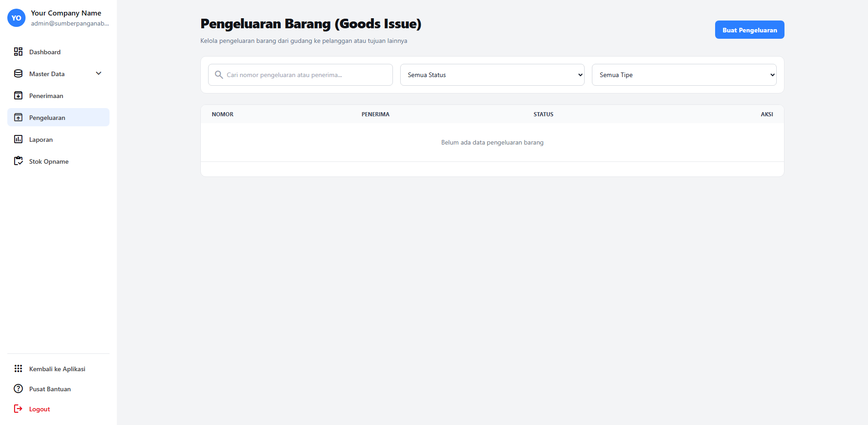Click the YO company avatar

[x=16, y=18]
